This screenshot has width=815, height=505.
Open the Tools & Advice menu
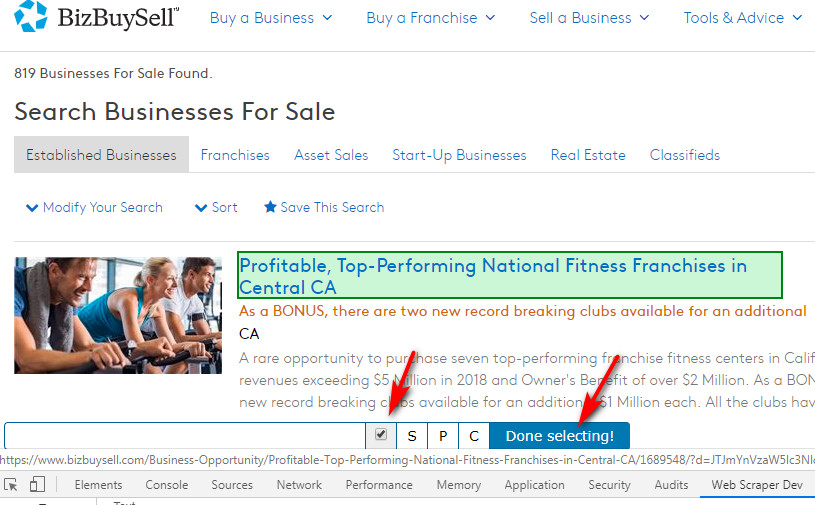(742, 18)
